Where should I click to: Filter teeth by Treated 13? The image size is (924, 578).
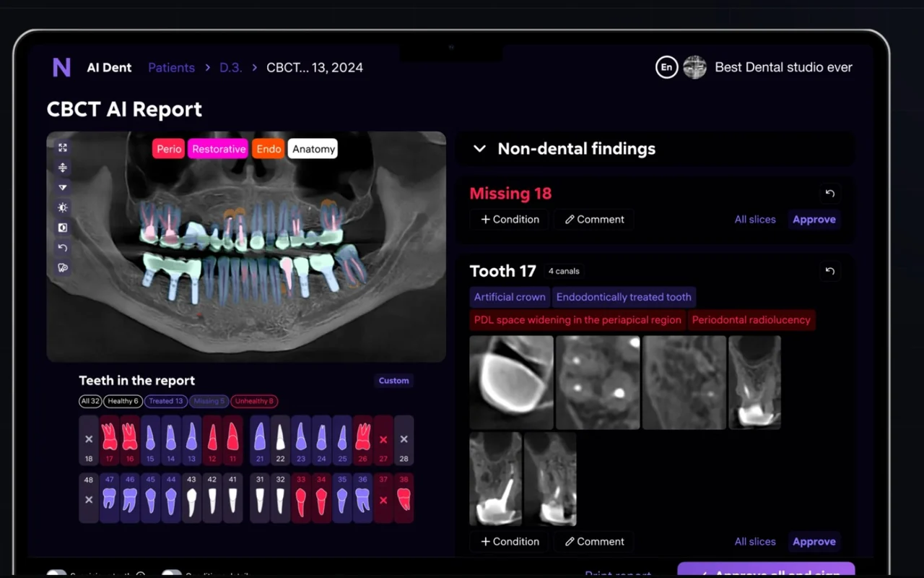[x=166, y=401]
